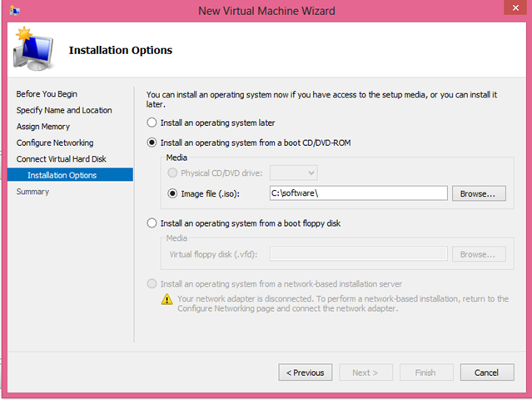Go to Connect Virtual Hard Disk step

62,158
